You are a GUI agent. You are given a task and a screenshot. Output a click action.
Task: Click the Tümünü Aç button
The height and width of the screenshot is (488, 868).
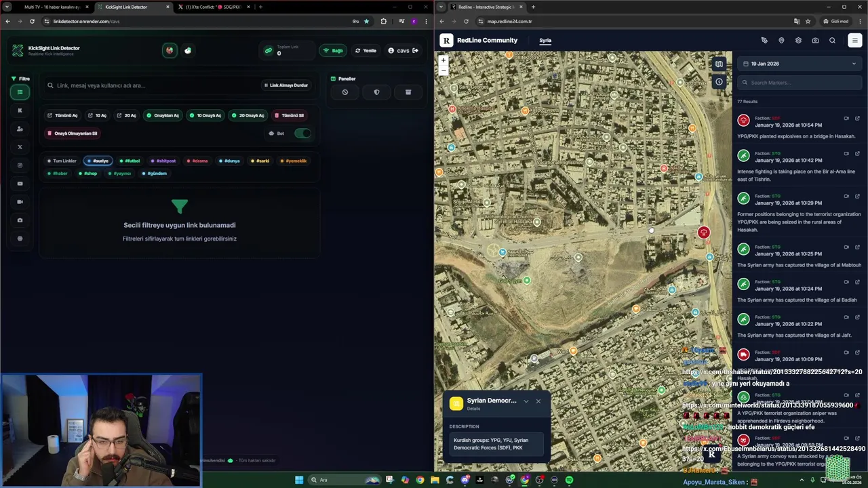(62, 115)
